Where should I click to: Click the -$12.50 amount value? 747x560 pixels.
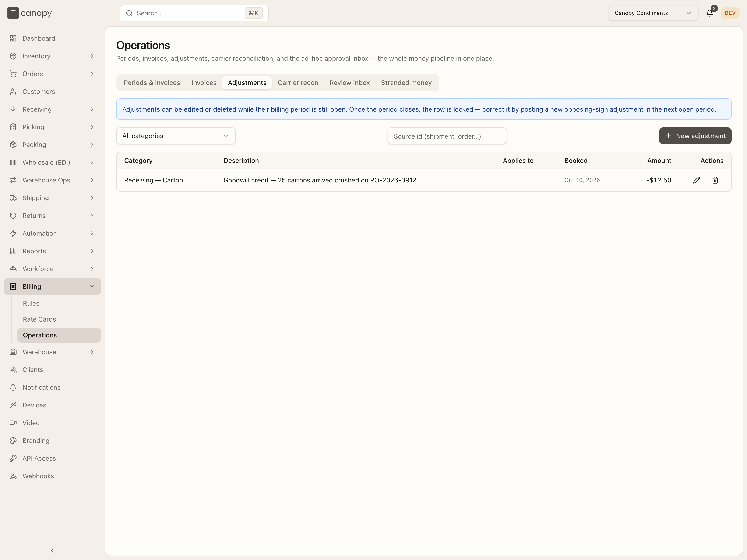(x=659, y=180)
